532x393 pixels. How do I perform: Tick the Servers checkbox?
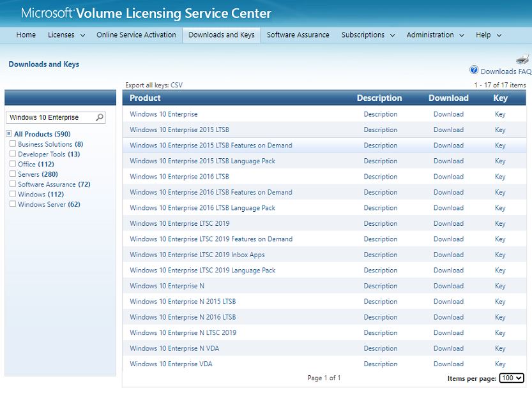pyautogui.click(x=13, y=174)
